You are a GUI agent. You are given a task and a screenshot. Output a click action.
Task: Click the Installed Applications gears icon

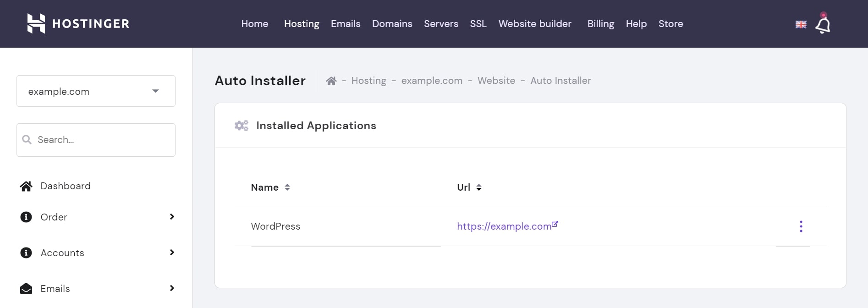[241, 126]
